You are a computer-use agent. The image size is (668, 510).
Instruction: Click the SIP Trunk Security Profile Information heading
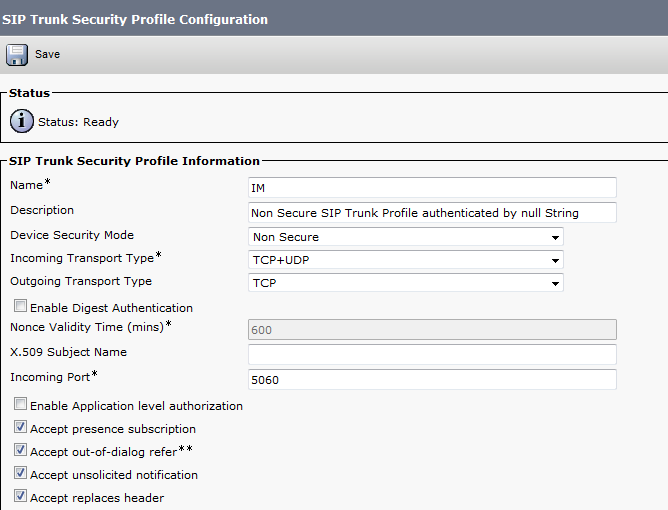(135, 161)
